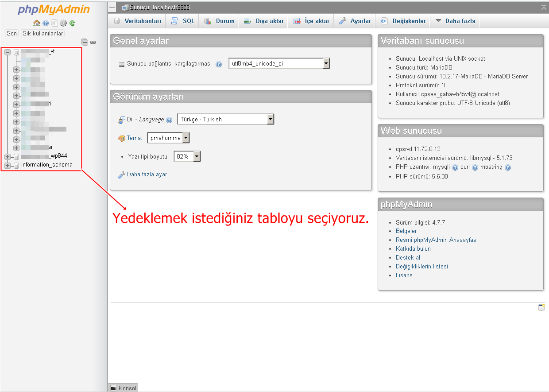This screenshot has height=392, width=549.
Task: Click help icon beside Dil - Language label
Action: pyautogui.click(x=169, y=120)
